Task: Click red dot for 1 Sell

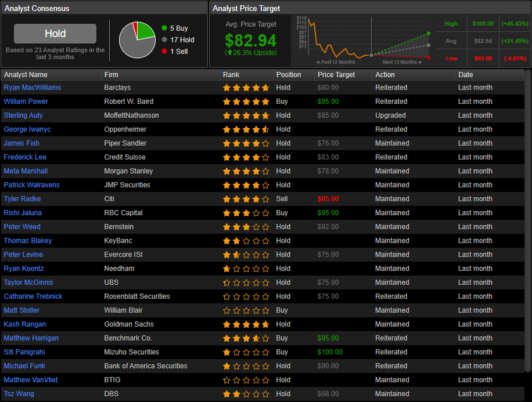Action: point(164,51)
